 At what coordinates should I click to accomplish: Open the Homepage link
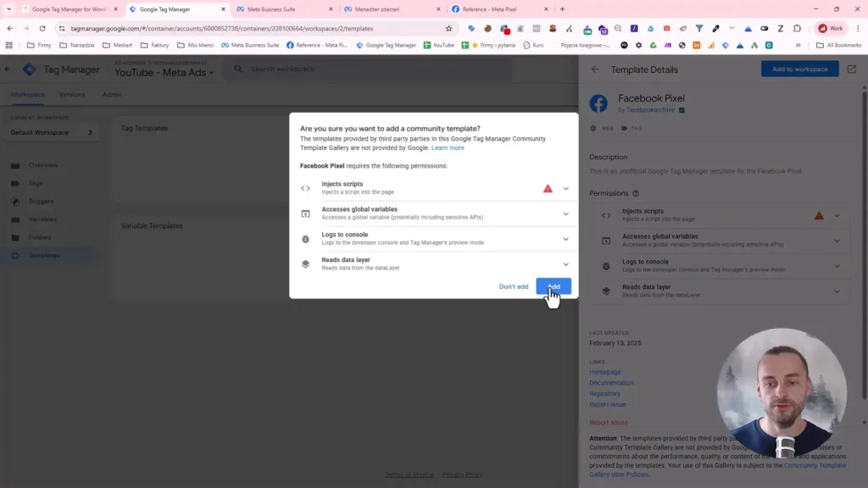coord(605,372)
